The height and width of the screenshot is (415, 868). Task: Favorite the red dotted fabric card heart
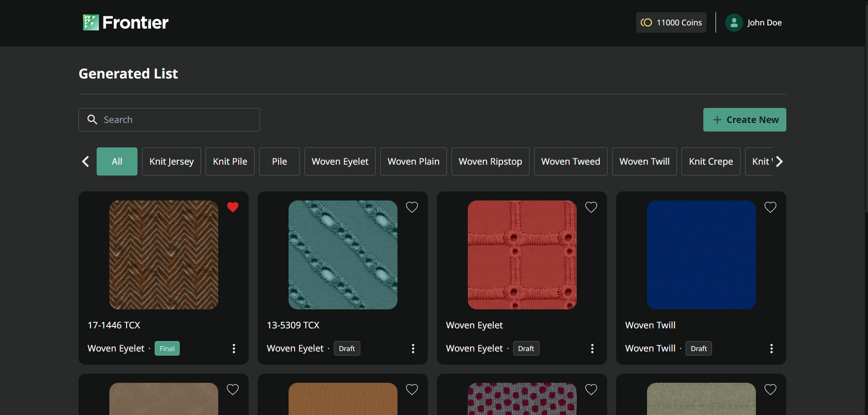click(x=591, y=390)
